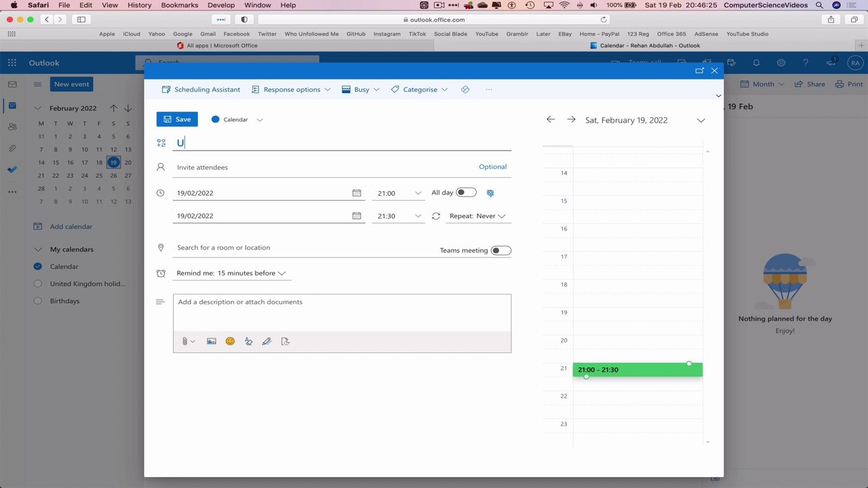The image size is (868, 488).
Task: Show formatting options icon
Action: (248, 342)
